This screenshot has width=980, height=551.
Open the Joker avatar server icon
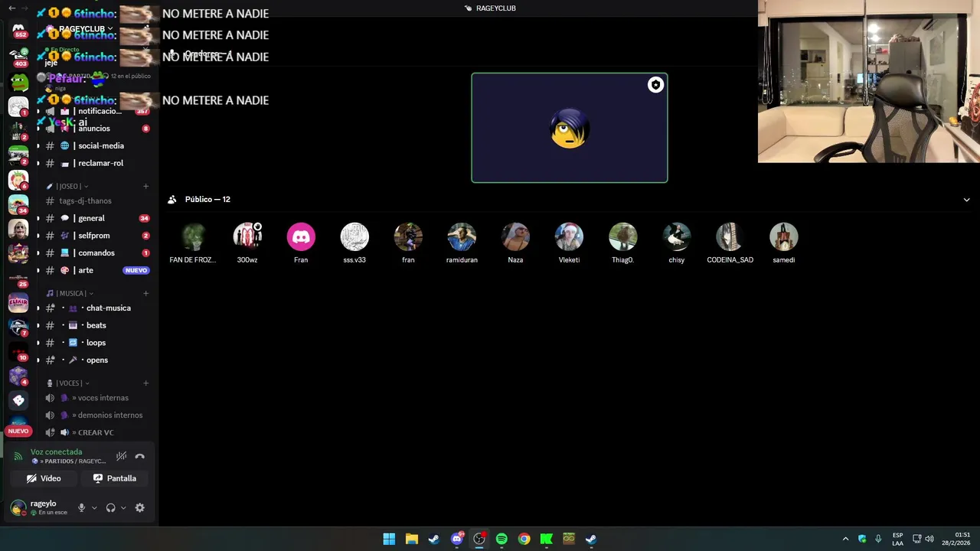18,228
